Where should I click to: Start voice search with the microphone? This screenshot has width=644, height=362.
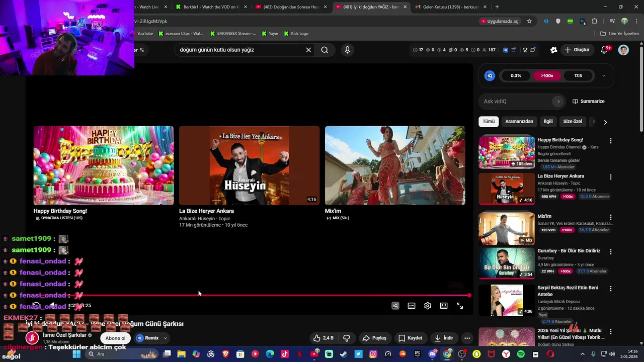(x=347, y=50)
